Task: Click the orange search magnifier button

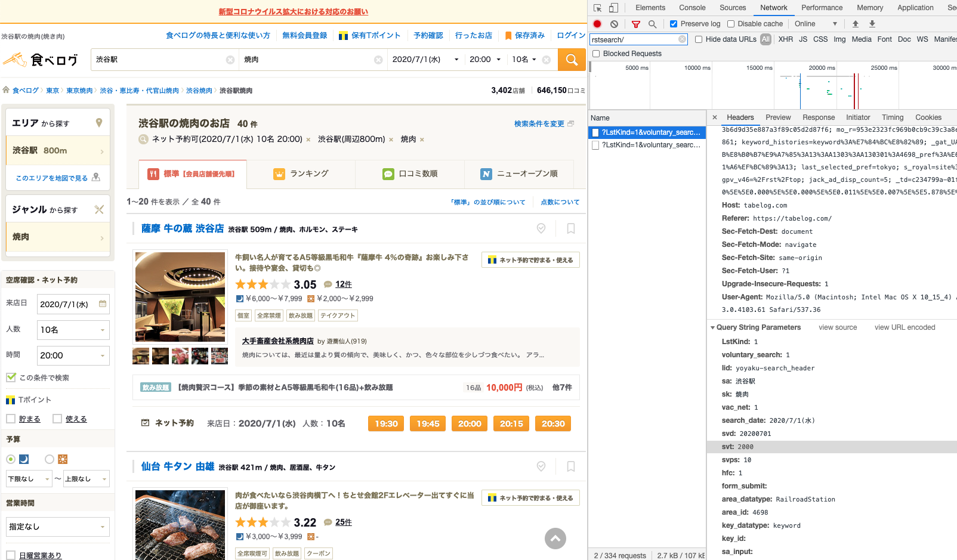Action: point(572,60)
